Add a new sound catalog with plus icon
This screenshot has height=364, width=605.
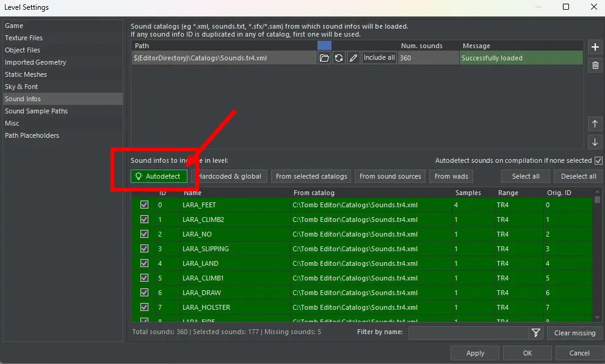[595, 47]
